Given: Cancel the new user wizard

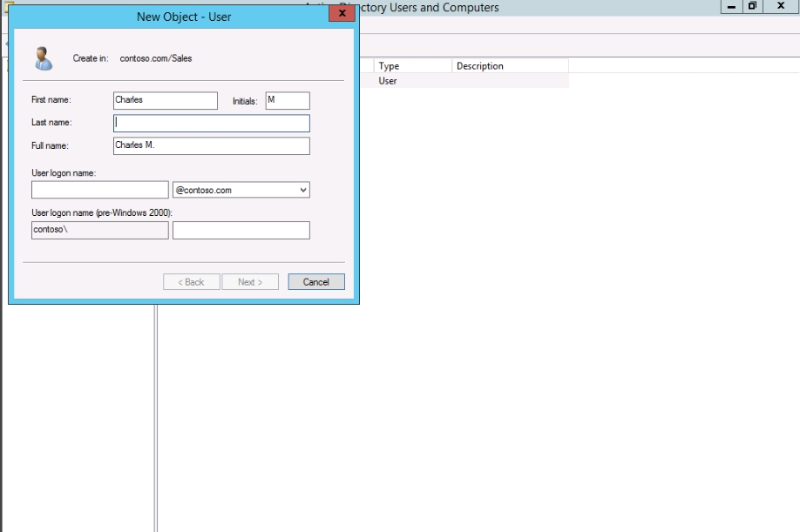Looking at the screenshot, I should 315,282.
